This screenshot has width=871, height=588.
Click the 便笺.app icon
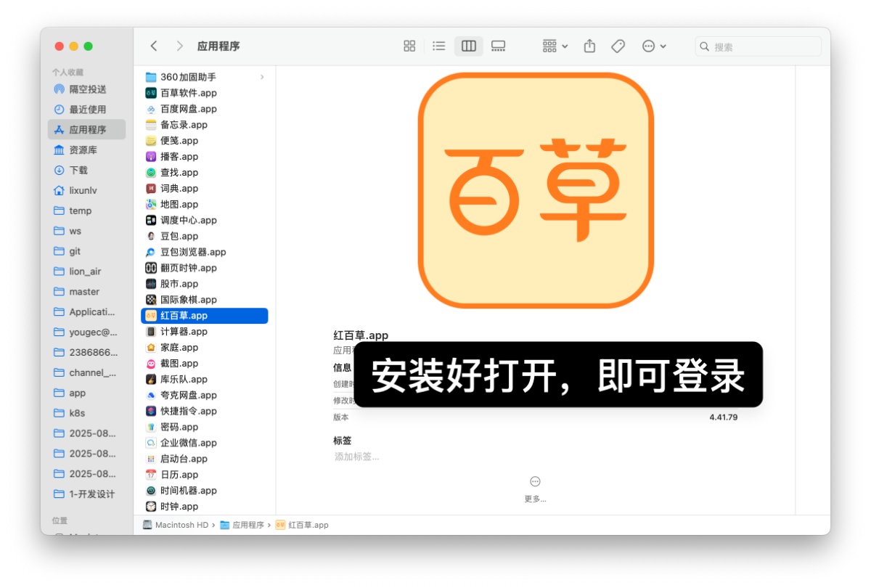151,141
